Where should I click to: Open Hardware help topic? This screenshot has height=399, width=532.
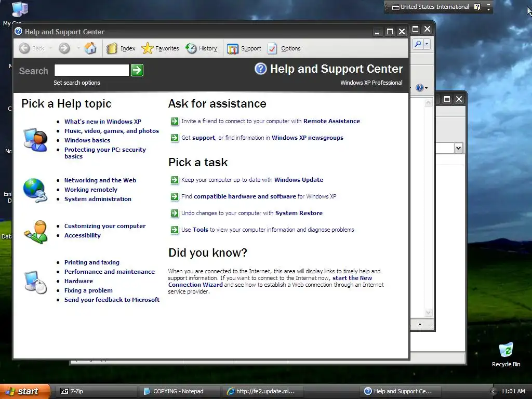pyautogui.click(x=79, y=281)
